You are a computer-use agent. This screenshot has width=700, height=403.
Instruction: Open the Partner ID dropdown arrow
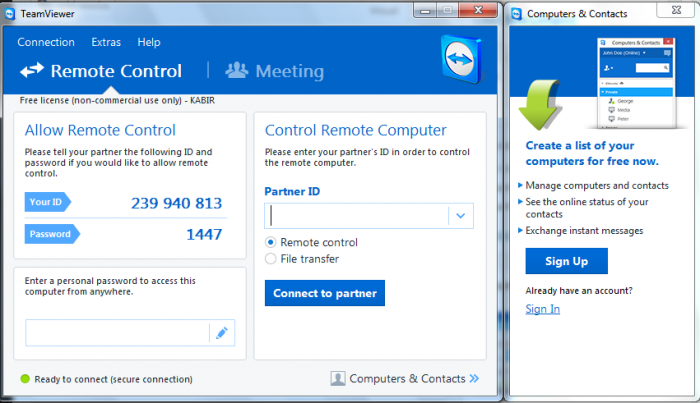460,215
